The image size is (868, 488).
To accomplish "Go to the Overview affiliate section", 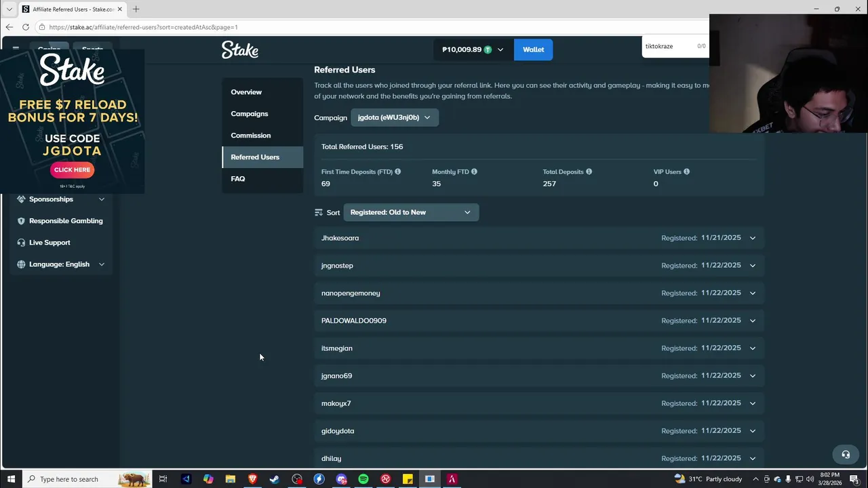I will [262, 92].
